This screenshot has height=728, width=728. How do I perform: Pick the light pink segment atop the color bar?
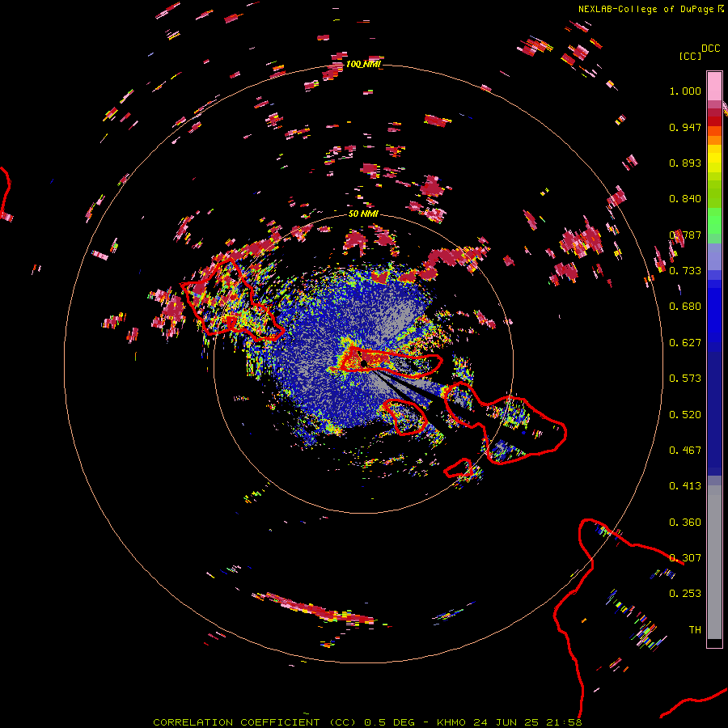coord(714,87)
